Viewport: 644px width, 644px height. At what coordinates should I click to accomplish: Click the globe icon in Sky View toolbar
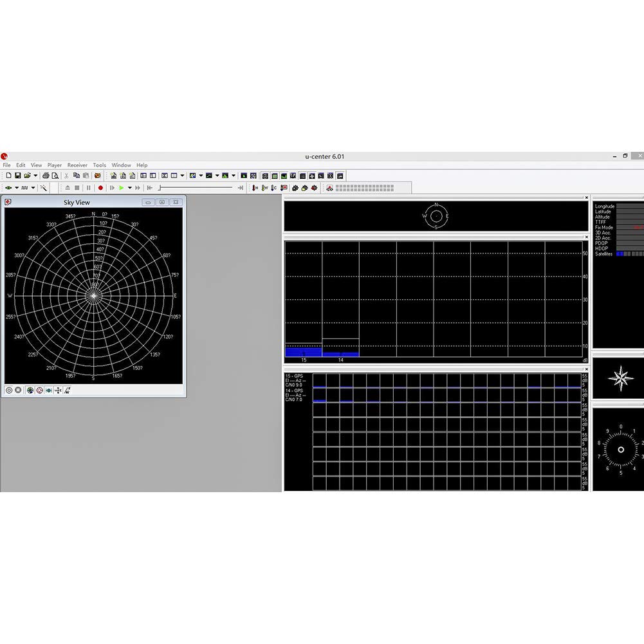coord(30,391)
